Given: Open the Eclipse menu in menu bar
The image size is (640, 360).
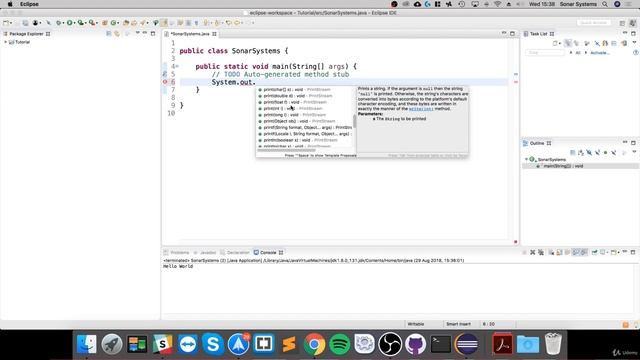Looking at the screenshot, I should [x=29, y=4].
